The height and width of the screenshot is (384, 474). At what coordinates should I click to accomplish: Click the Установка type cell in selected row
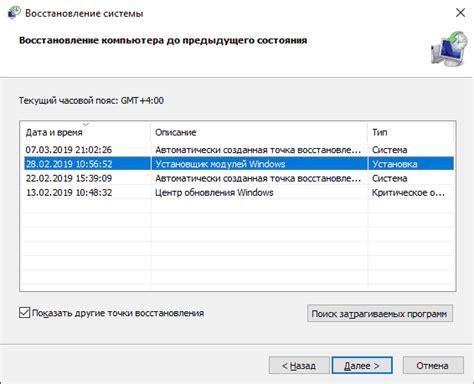(x=395, y=164)
